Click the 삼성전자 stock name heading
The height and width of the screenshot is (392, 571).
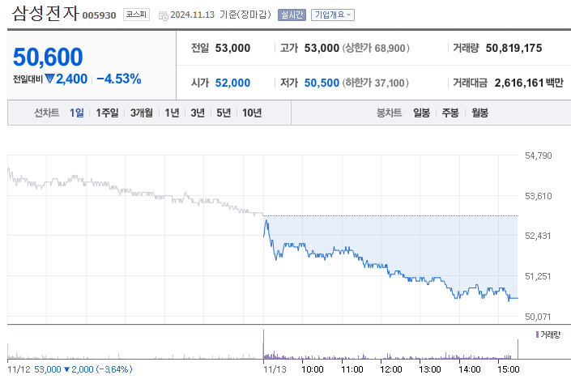pyautogui.click(x=45, y=14)
